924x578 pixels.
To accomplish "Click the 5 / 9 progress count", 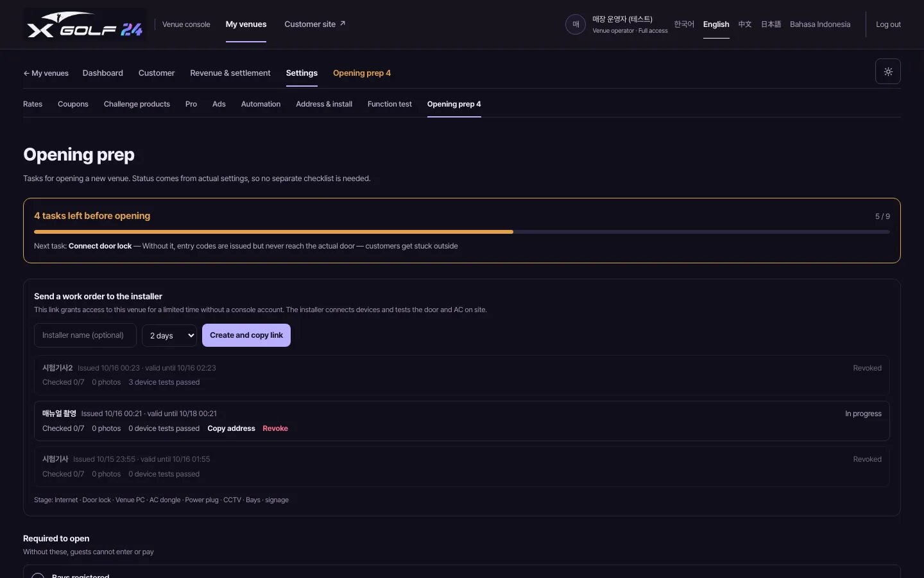I will (882, 216).
